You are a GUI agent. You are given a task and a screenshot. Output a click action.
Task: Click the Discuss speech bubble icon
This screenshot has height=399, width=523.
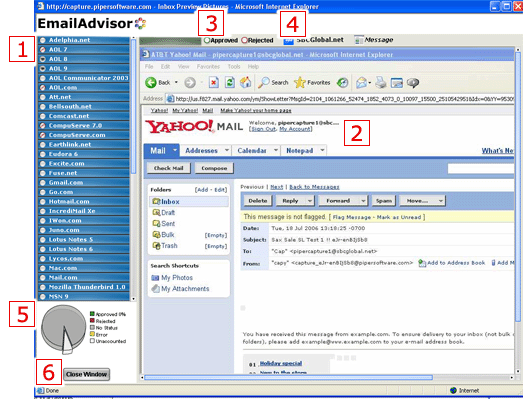coord(413,82)
